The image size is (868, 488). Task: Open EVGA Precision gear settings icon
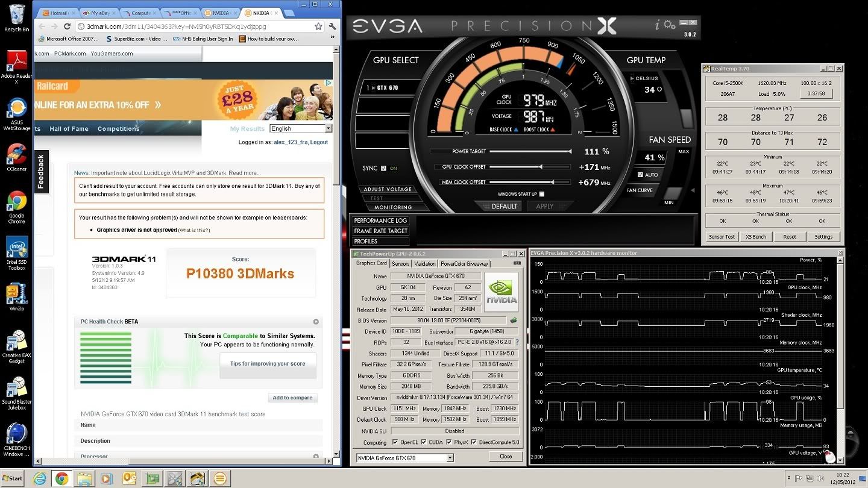click(x=670, y=25)
